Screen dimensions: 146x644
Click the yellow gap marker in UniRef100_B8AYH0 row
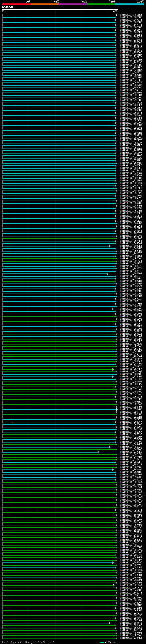tap(38, 282)
